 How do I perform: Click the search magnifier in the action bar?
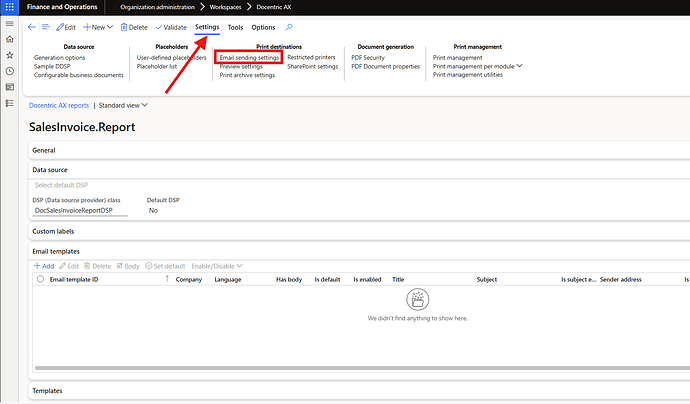pos(289,27)
